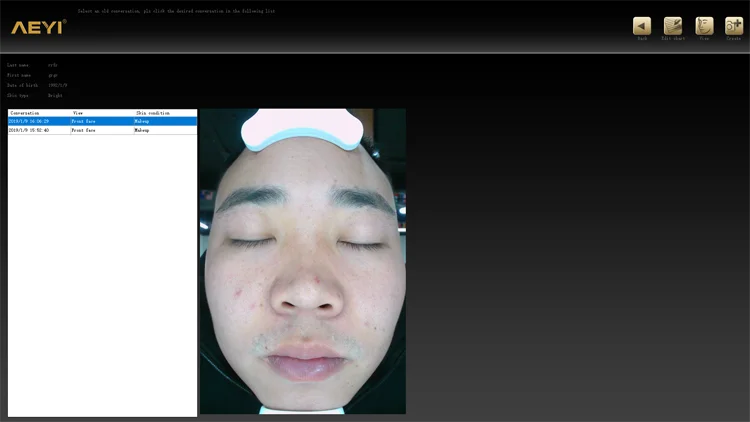
Task: Click the front face photo preview
Action: point(302,260)
